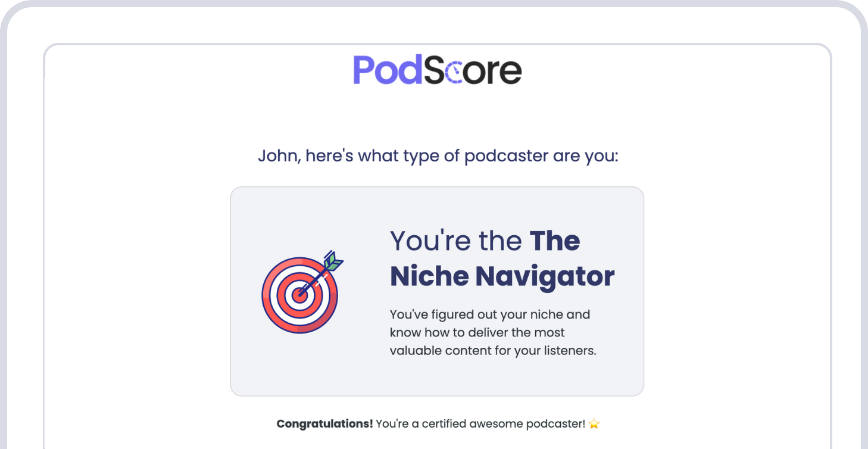
Task: Click the certified podcaster message
Action: point(481,423)
